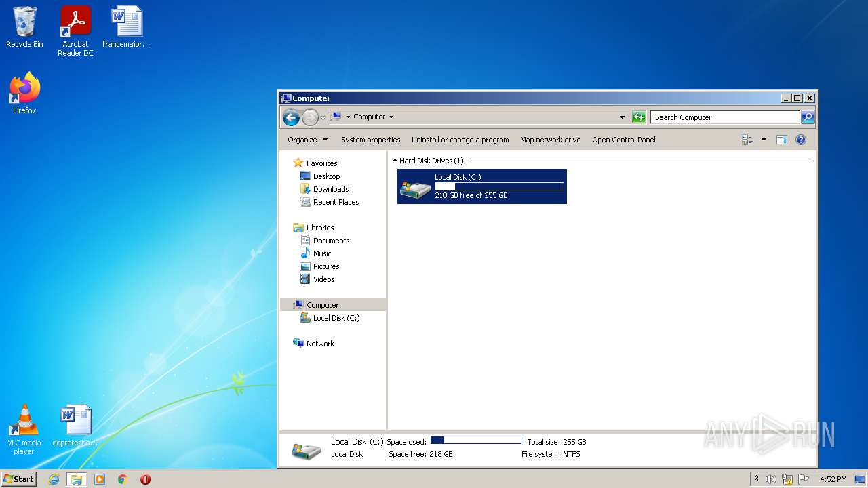Select the francemajor Word document icon
The width and height of the screenshot is (868, 488).
click(126, 27)
